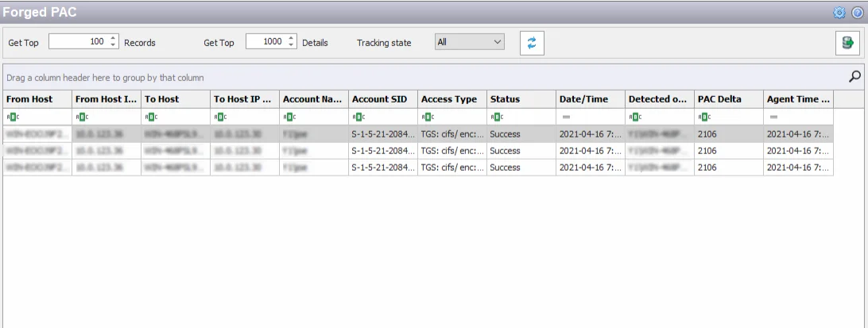
Task: Open Detected on filter condition icon
Action: tap(635, 117)
